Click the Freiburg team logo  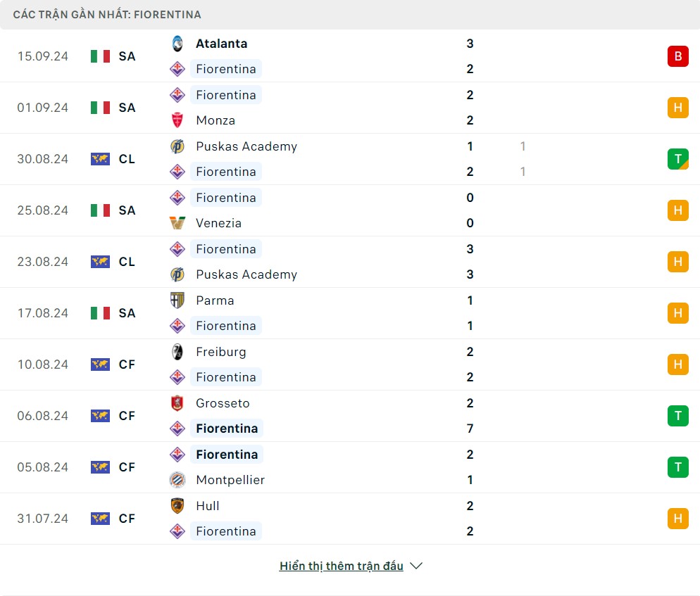[x=177, y=352]
